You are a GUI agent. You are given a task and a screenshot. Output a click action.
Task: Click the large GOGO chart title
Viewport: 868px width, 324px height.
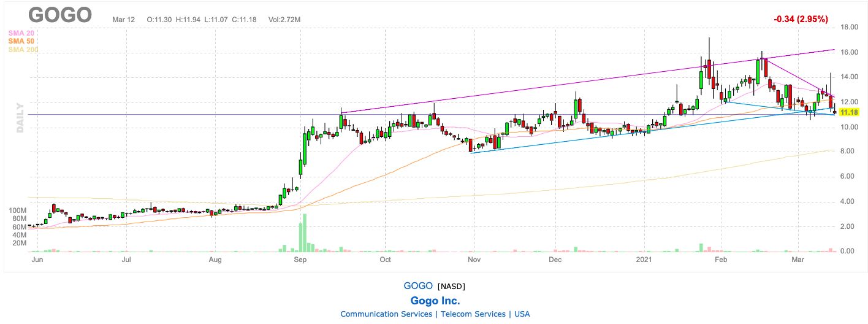[60, 15]
